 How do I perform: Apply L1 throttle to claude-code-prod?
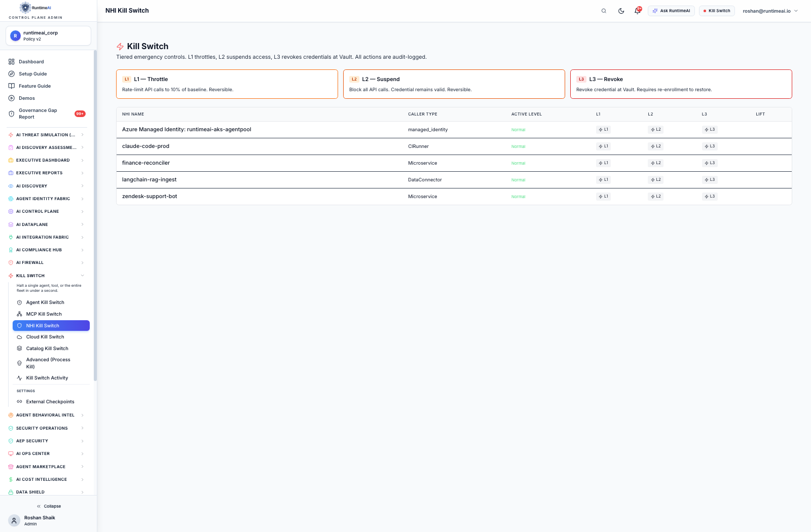(x=603, y=146)
